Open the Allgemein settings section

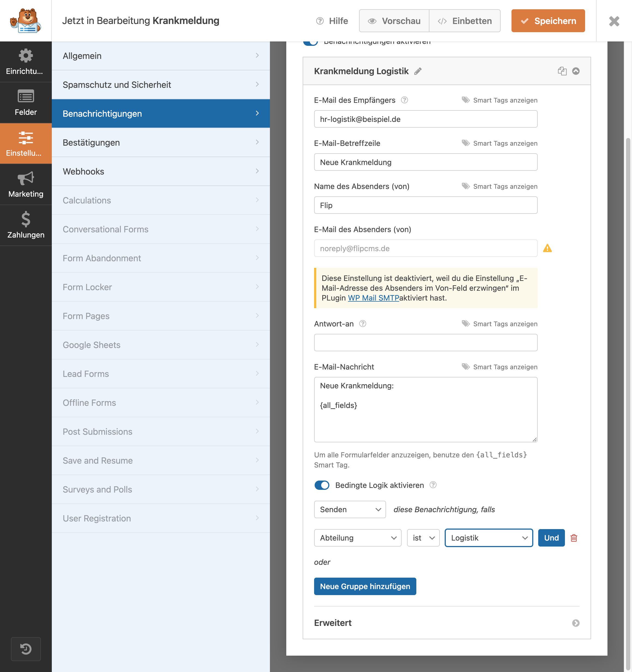click(x=161, y=56)
